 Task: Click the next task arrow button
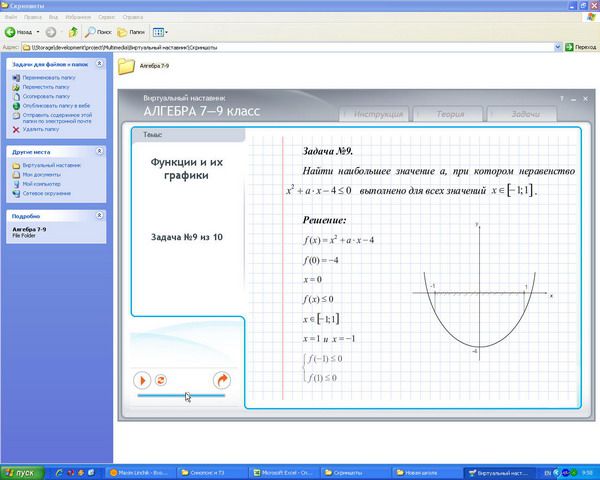point(222,380)
